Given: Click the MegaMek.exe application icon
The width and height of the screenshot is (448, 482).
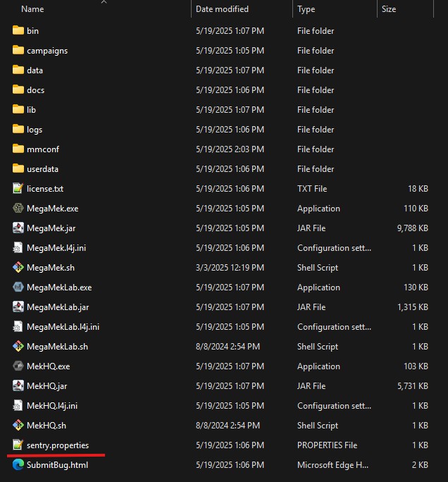Looking at the screenshot, I should pos(18,209).
